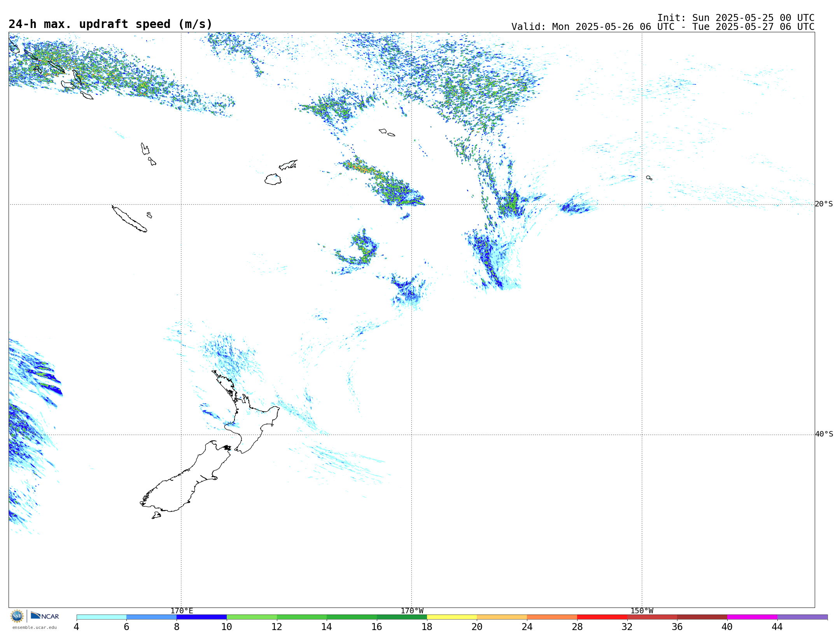Click the '40°S' latitude label
Viewport: 840px width, 632px height.
(824, 434)
